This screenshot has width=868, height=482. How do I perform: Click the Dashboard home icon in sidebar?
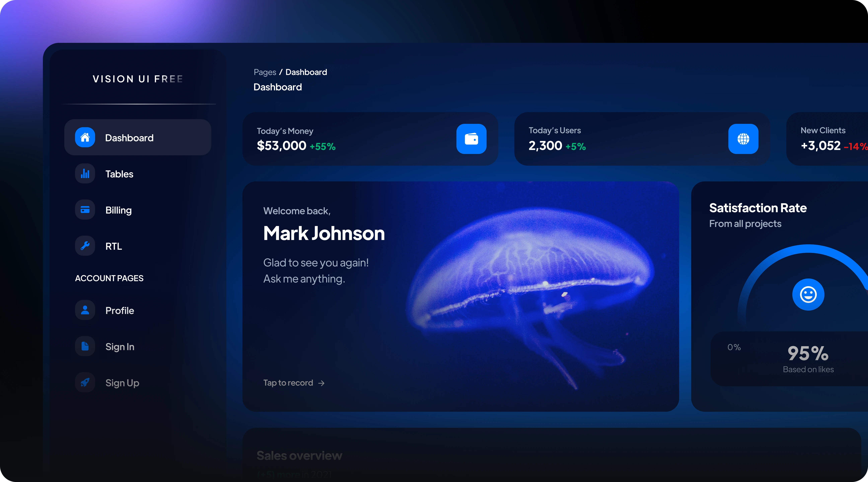pyautogui.click(x=85, y=137)
